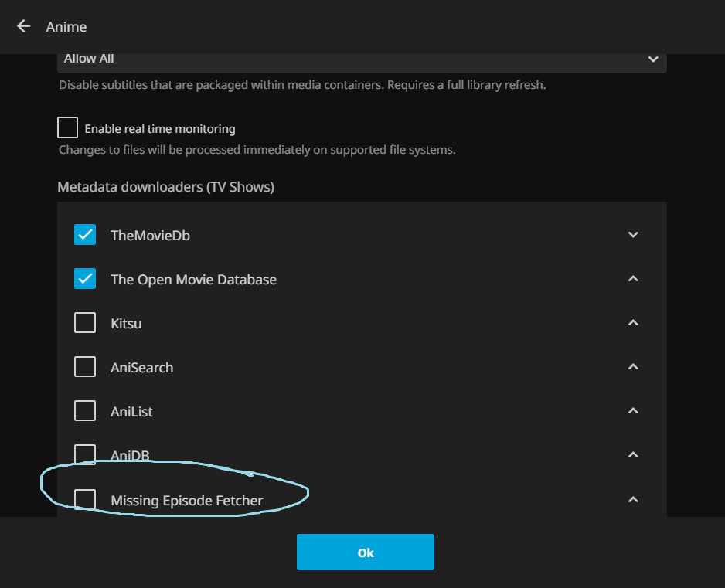The image size is (725, 588).
Task: Go back using the arrow beside Anime
Action: [23, 26]
